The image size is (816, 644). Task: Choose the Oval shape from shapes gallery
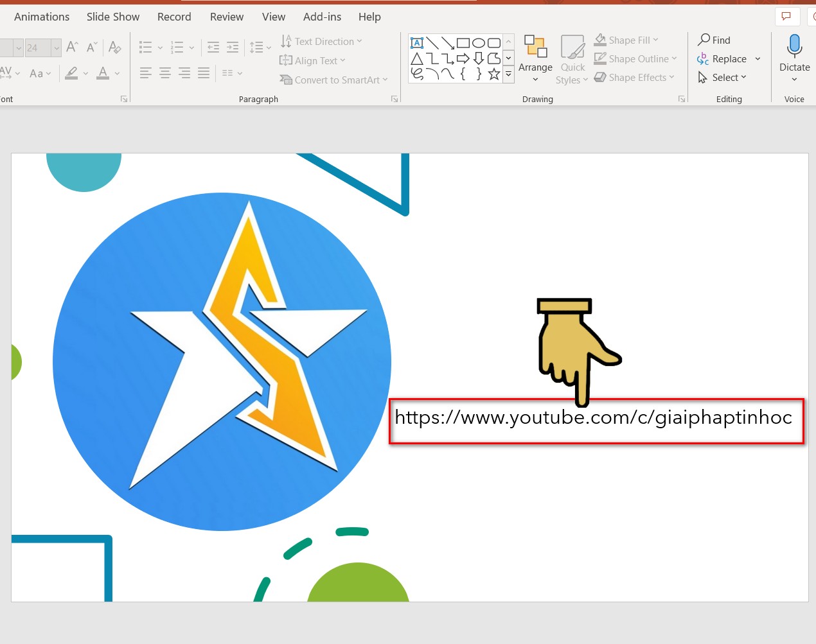479,43
